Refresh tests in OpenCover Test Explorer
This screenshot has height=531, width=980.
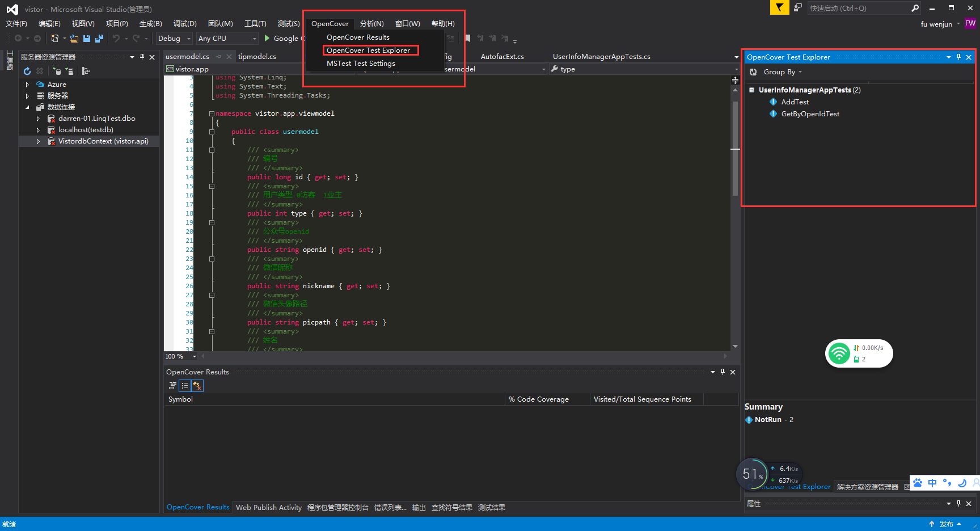coord(753,72)
